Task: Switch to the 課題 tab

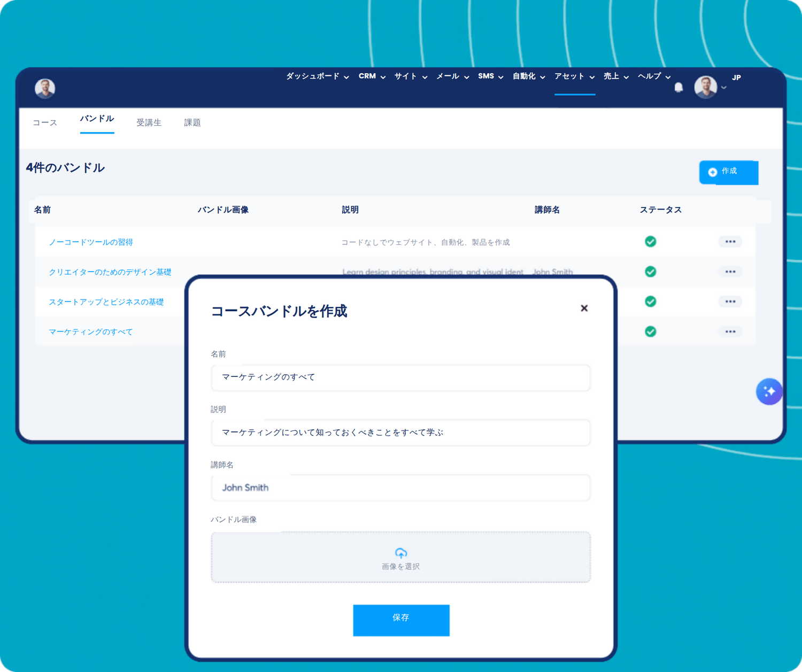Action: point(192,122)
